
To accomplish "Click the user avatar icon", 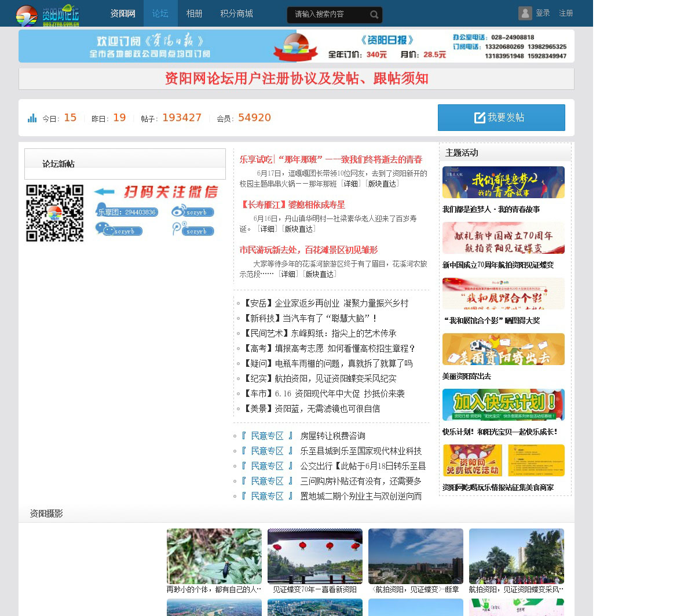I will click(x=525, y=13).
